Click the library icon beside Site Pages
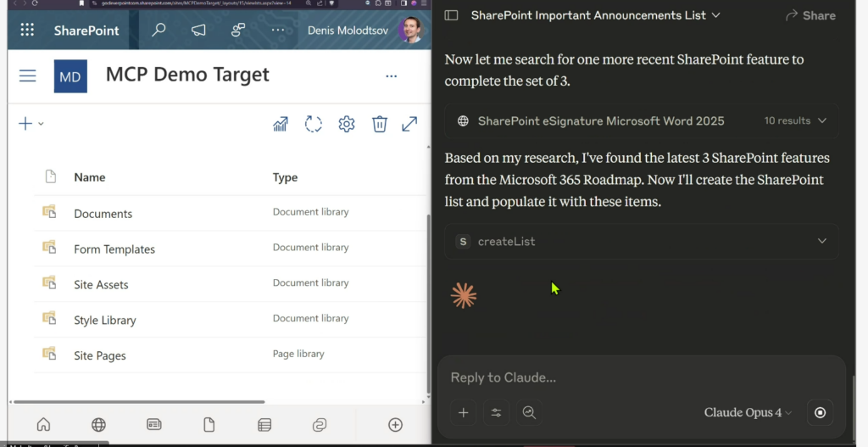This screenshot has width=868, height=447. [x=49, y=354]
